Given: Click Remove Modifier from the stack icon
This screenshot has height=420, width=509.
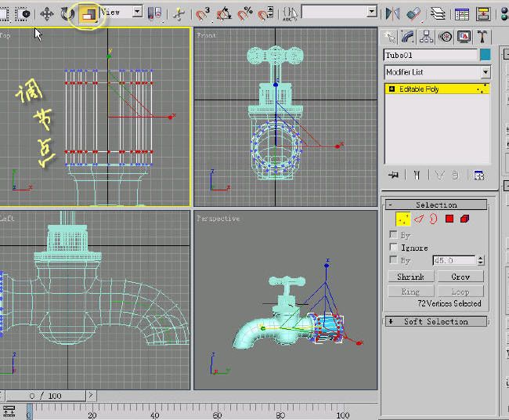Looking at the screenshot, I should click(x=455, y=176).
